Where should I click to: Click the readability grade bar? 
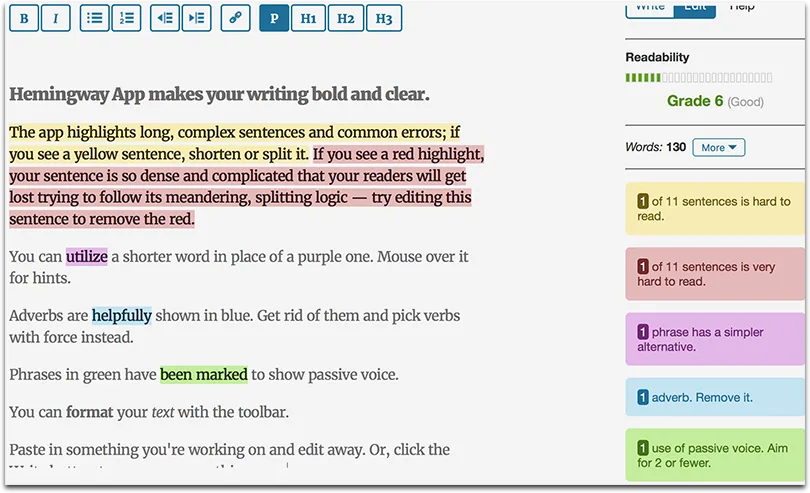point(699,78)
